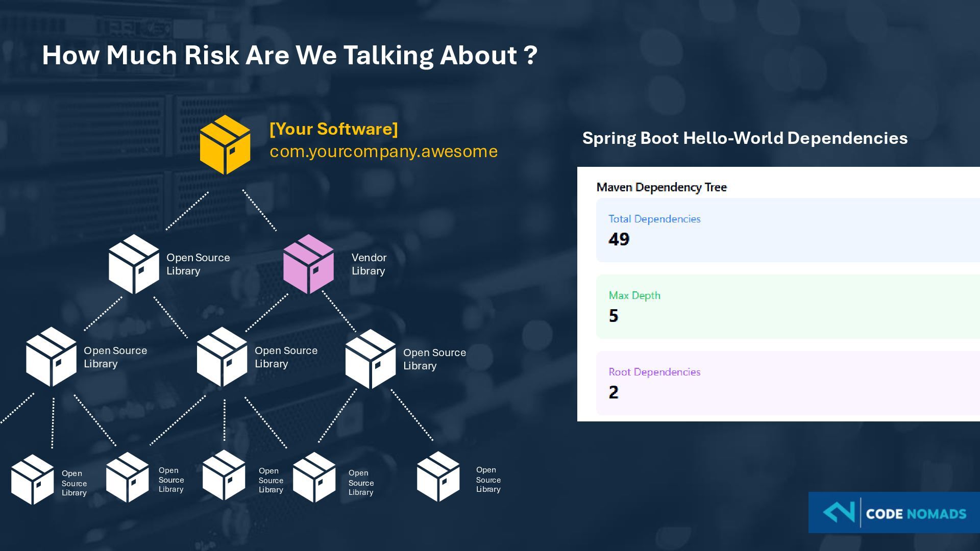980x551 pixels.
Task: Click the bottom-left corner package box icon
Action: 32,480
